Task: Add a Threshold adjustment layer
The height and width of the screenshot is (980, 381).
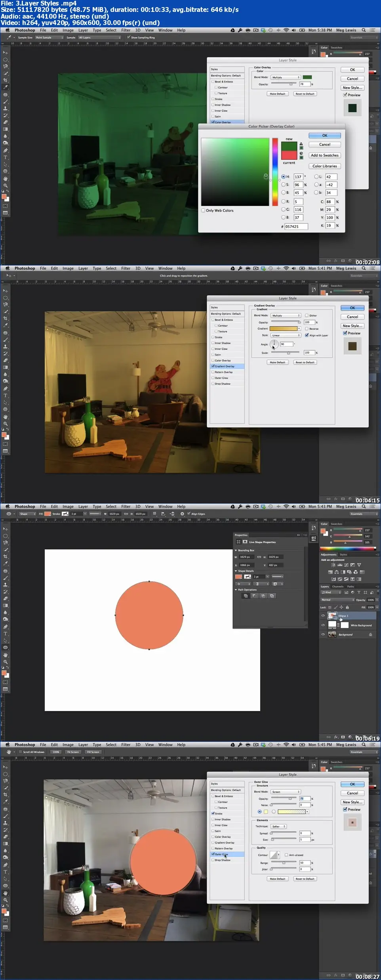Action: click(346, 579)
